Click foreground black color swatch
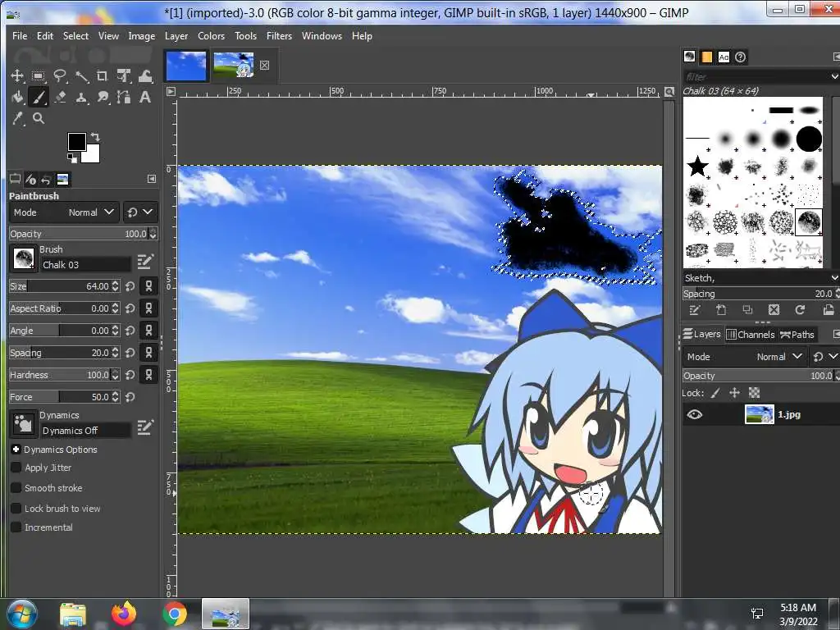The width and height of the screenshot is (840, 630). pos(76,142)
